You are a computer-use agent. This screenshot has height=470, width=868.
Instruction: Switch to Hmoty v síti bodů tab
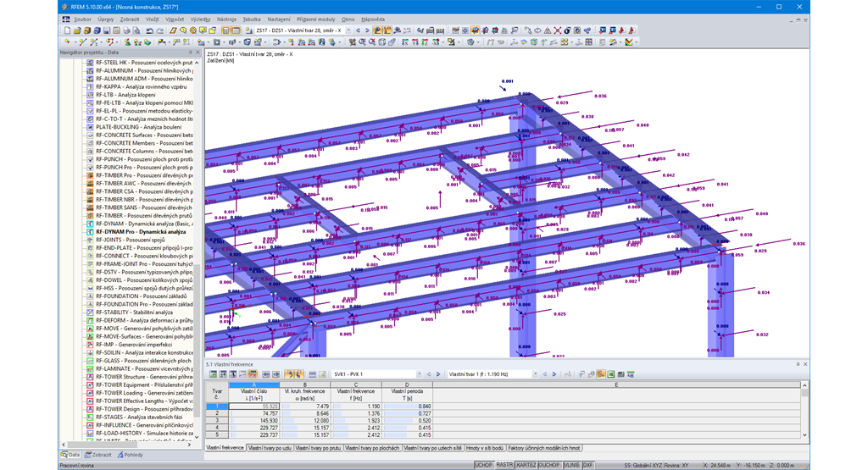point(484,448)
